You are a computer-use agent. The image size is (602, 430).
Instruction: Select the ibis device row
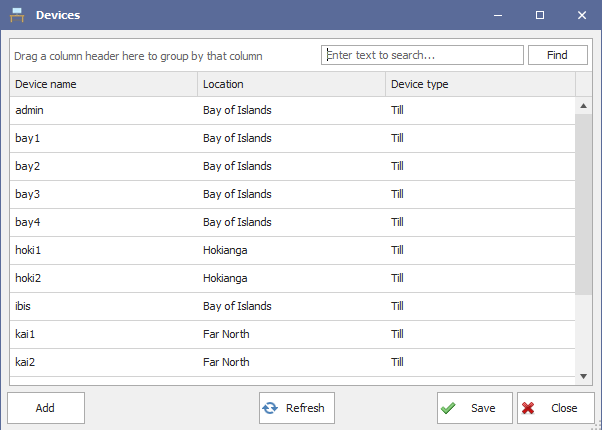[293, 306]
